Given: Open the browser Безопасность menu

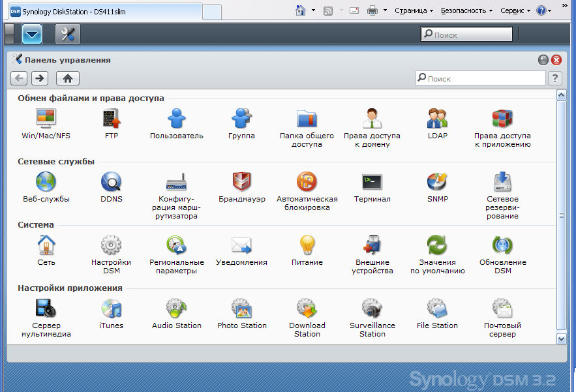Looking at the screenshot, I should tap(466, 10).
